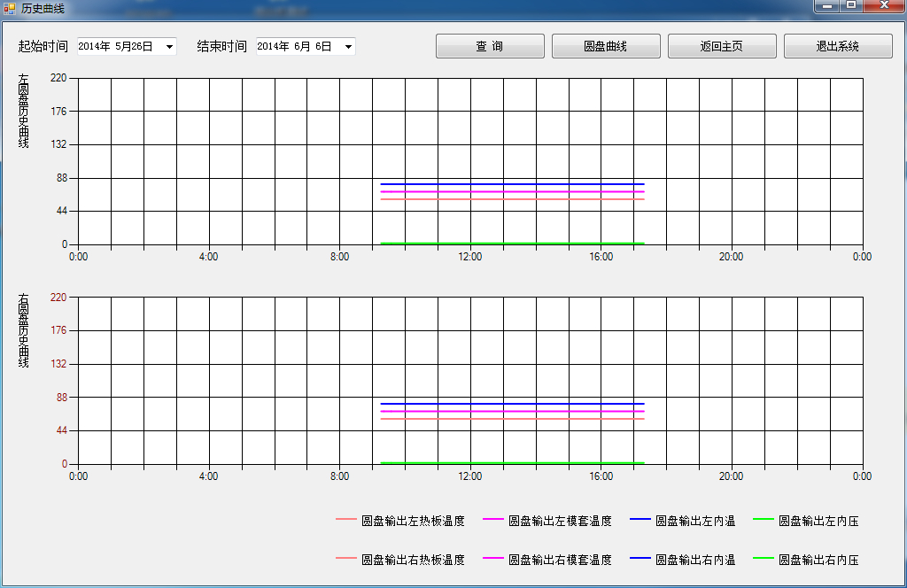
Task: Click legend swatch for 圆盘输出右内压
Action: click(764, 559)
